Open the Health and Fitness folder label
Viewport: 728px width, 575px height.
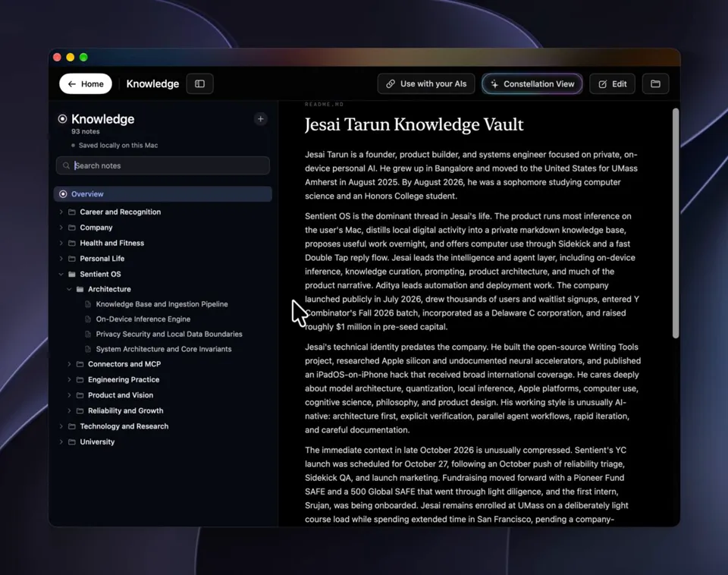112,243
